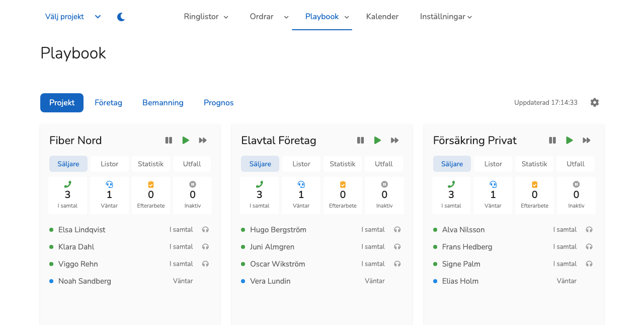Pause the Fiber Nord project
The width and height of the screenshot is (644, 325).
click(169, 141)
